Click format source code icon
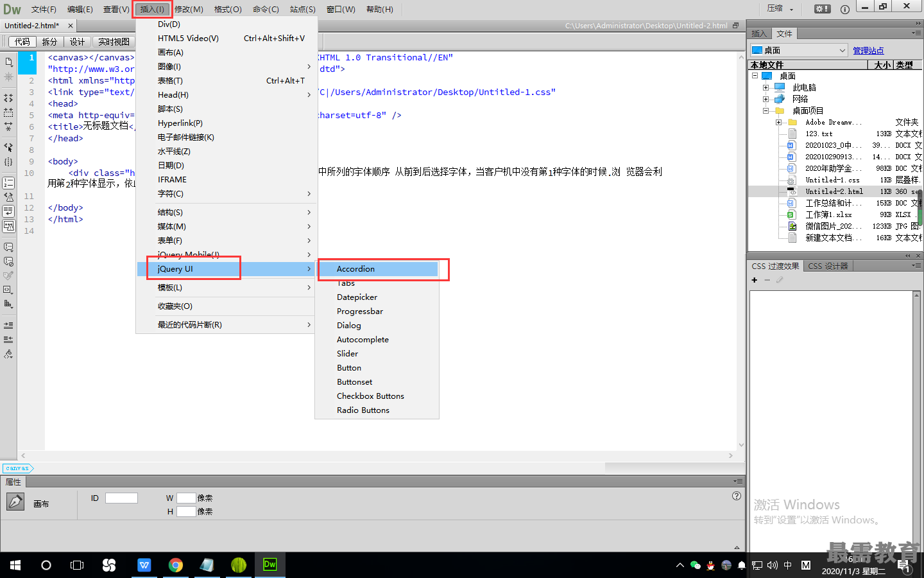Viewport: 924px width, 578px height. pos(8,354)
